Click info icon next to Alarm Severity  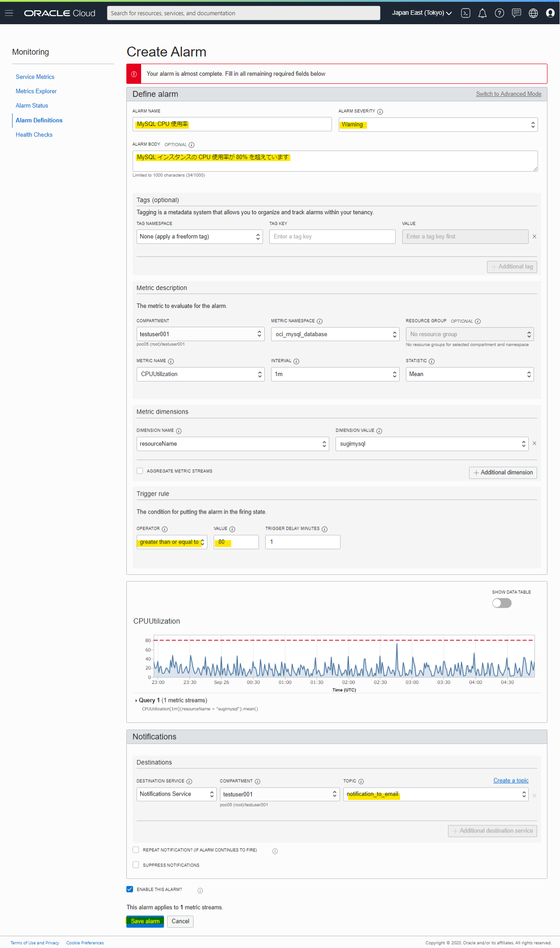click(x=380, y=112)
